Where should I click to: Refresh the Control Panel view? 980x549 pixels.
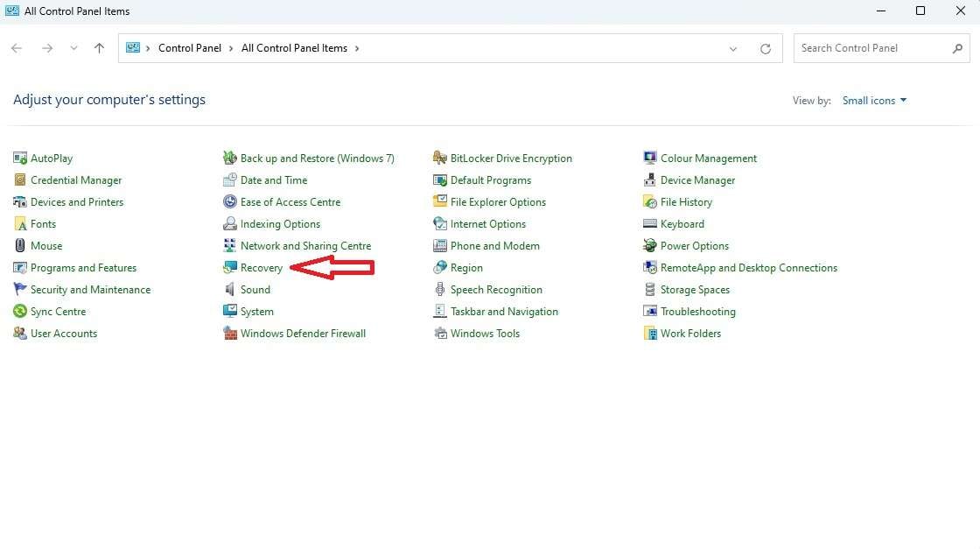pyautogui.click(x=765, y=49)
